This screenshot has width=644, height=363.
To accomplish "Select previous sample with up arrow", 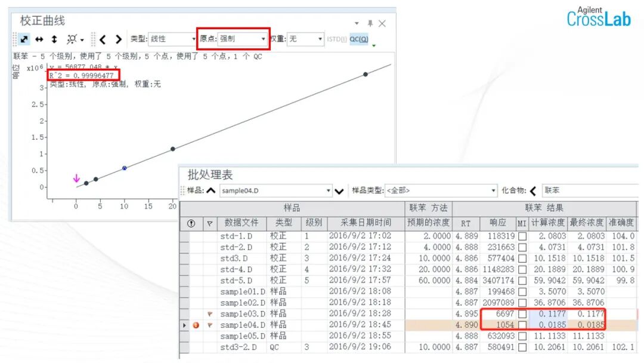I will [x=211, y=190].
